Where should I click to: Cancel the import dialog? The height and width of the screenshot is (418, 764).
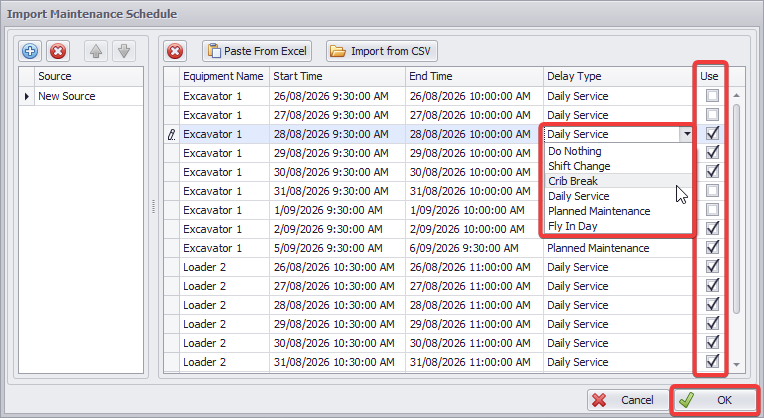pyautogui.click(x=628, y=400)
